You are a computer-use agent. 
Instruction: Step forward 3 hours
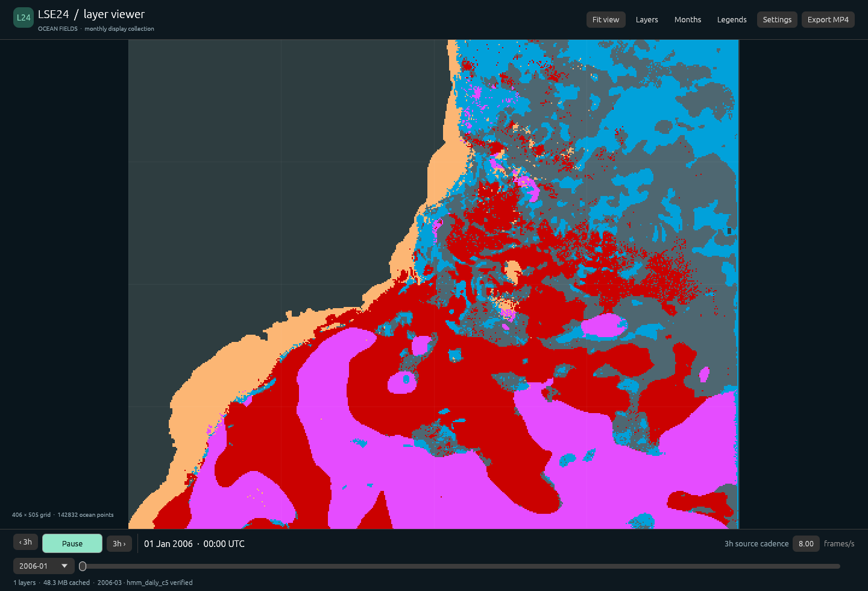119,543
